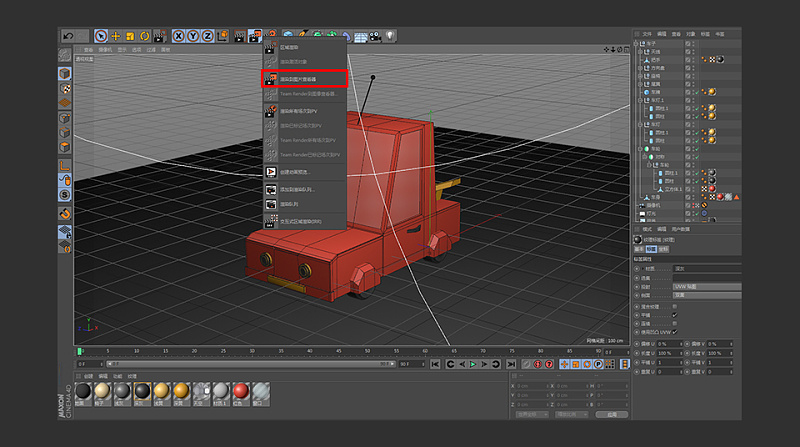This screenshot has width=800, height=447.
Task: Click the Offset U 0% field
Action: coord(669,344)
